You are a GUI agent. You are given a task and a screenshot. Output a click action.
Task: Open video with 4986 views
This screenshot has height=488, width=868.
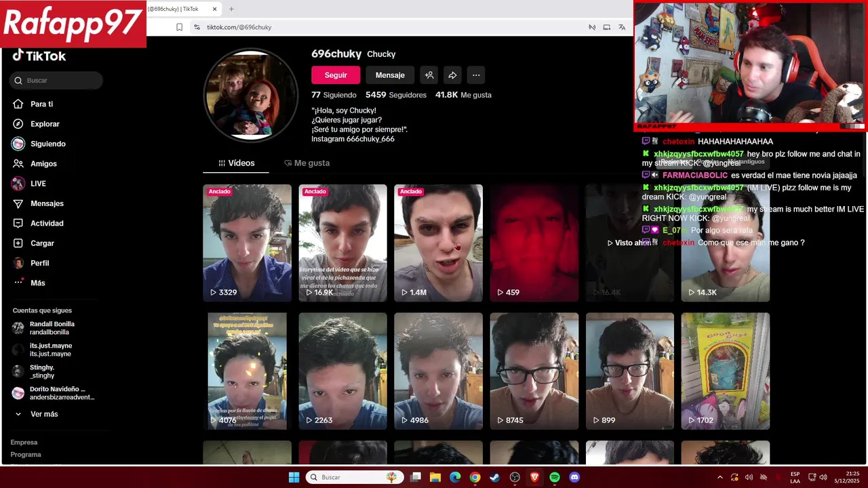click(x=438, y=371)
